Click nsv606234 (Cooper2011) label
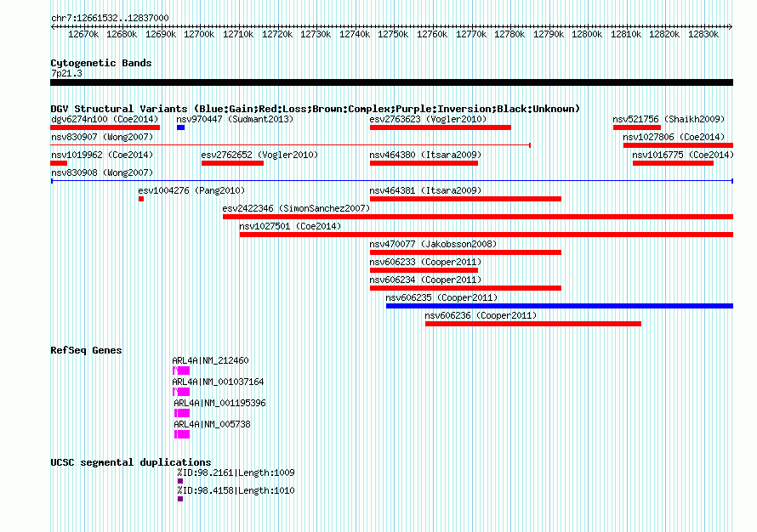757x532 pixels. 425,280
